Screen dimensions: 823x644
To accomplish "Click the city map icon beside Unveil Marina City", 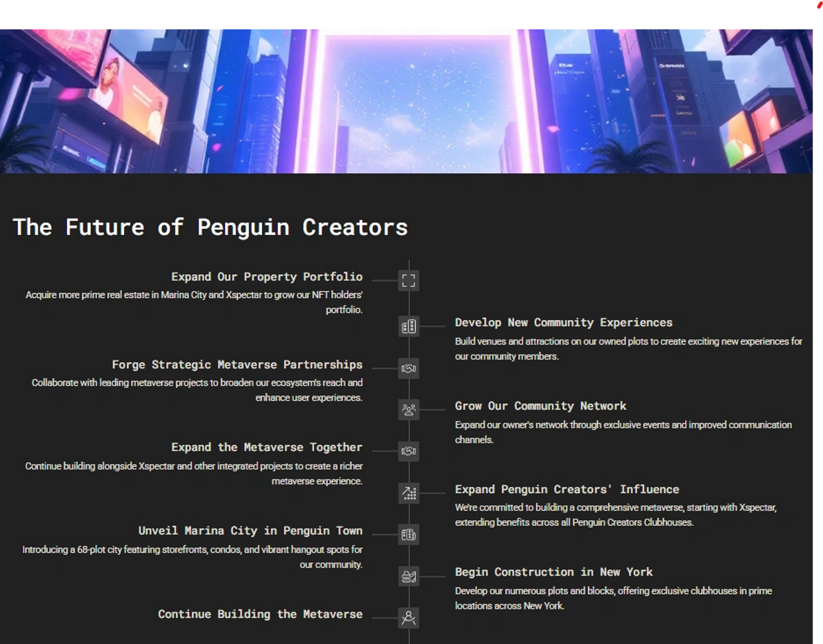I will pyautogui.click(x=409, y=534).
